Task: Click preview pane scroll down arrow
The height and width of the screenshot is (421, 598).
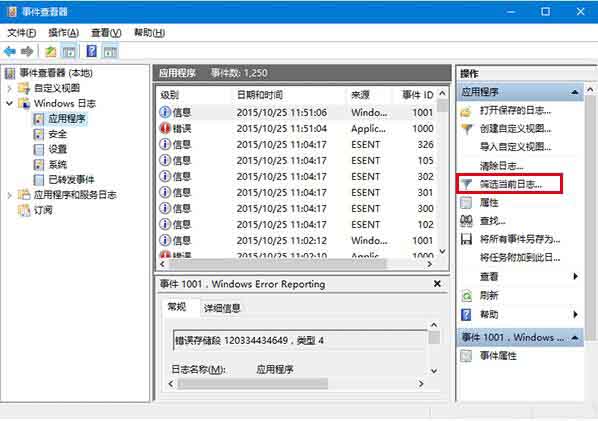Action: 434,371
